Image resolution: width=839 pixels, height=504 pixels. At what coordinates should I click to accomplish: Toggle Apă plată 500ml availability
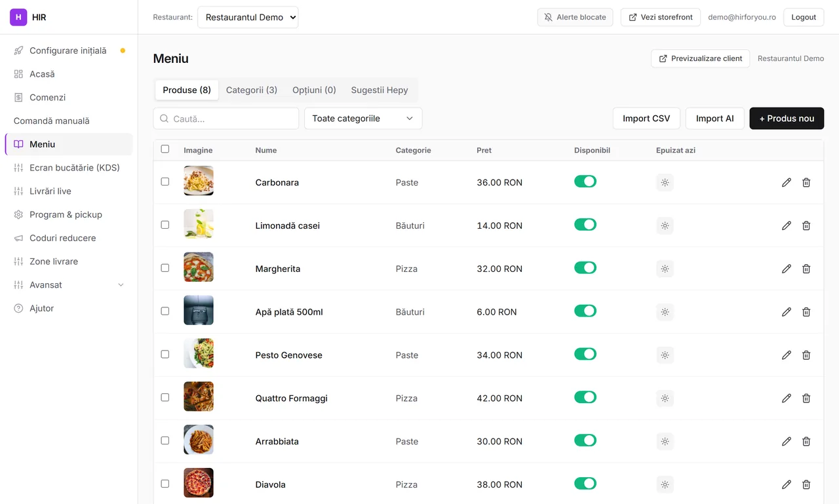(585, 311)
